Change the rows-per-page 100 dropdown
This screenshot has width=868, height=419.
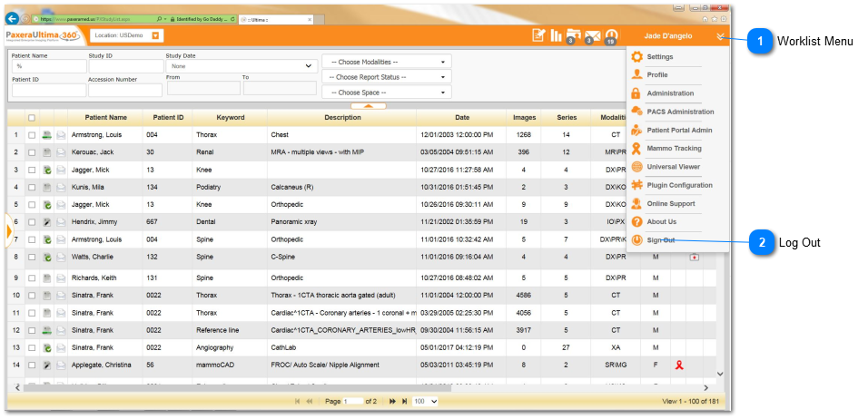[425, 401]
